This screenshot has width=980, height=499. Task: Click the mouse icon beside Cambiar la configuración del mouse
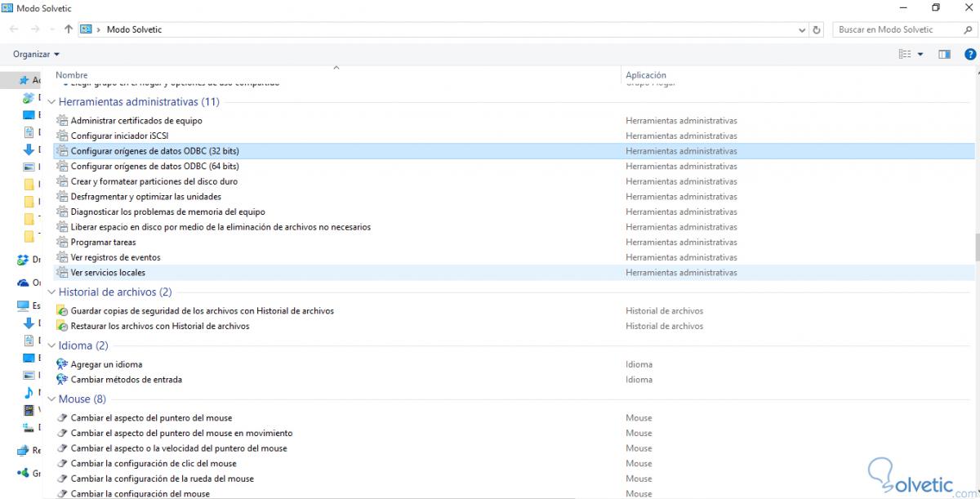[62, 493]
